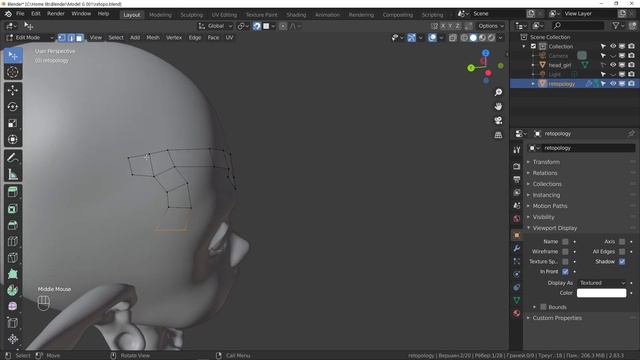
Task: Choose the Move tool
Action: (x=13, y=90)
